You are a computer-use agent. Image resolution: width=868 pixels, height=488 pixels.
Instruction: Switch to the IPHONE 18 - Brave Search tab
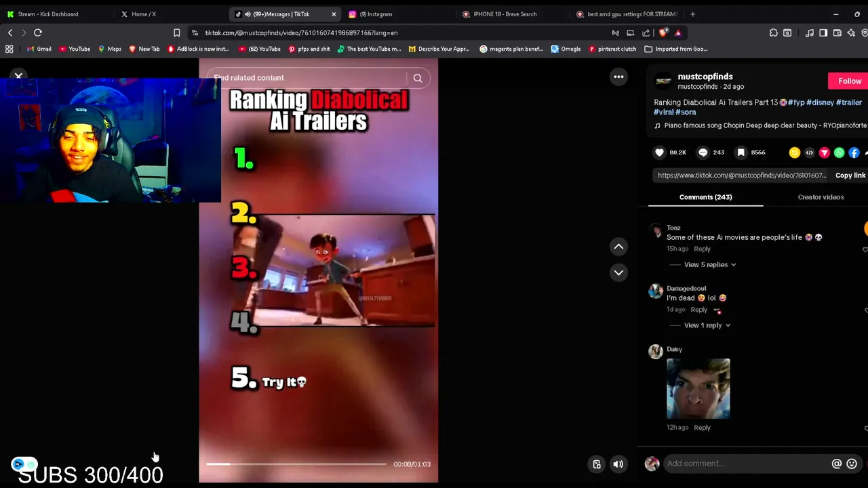[x=505, y=14]
